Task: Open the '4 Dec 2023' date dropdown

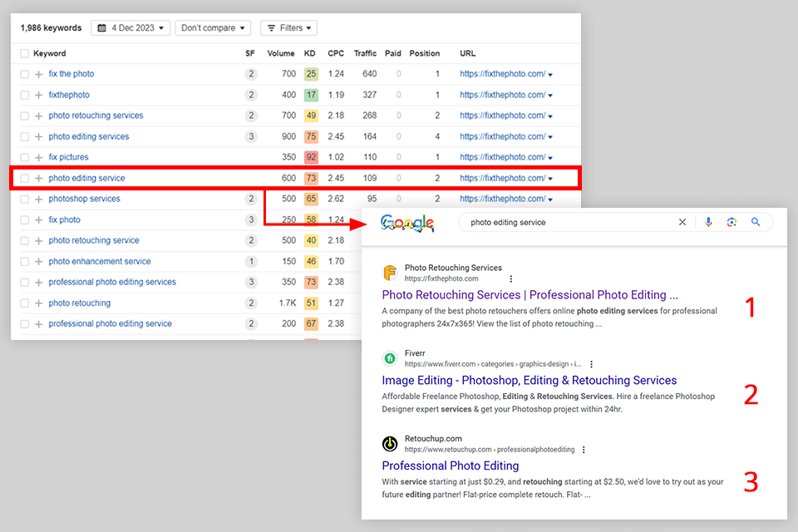Action: tap(131, 27)
